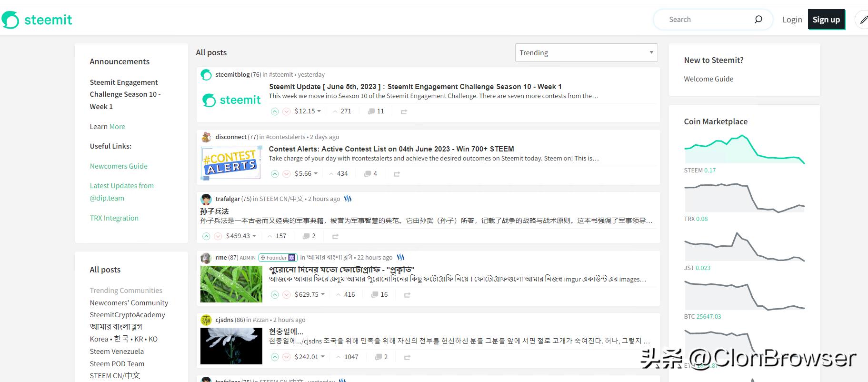Image resolution: width=868 pixels, height=382 pixels.
Task: Click cjsdns user avatar icon
Action: pos(206,320)
